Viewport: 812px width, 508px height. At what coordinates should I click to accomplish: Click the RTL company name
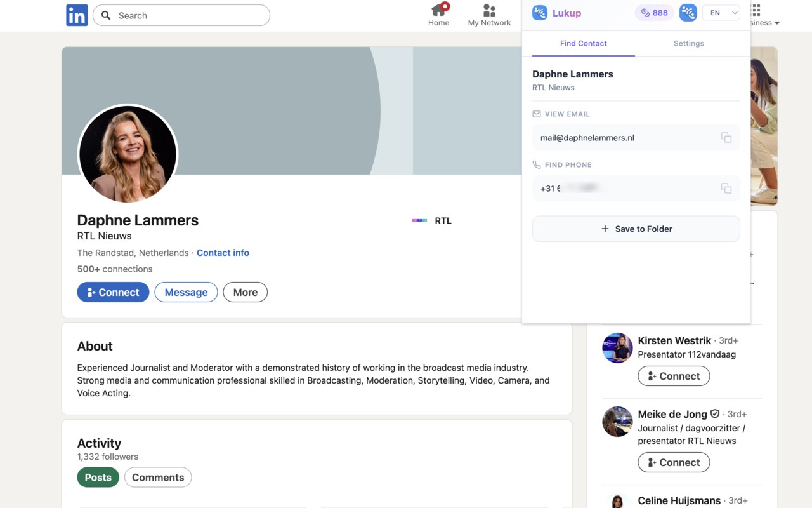[x=443, y=221]
